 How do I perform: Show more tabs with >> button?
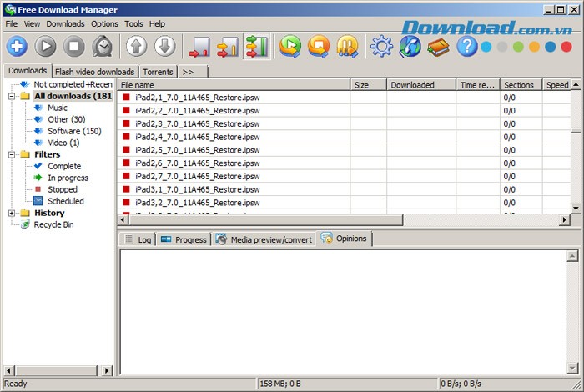[x=193, y=72]
